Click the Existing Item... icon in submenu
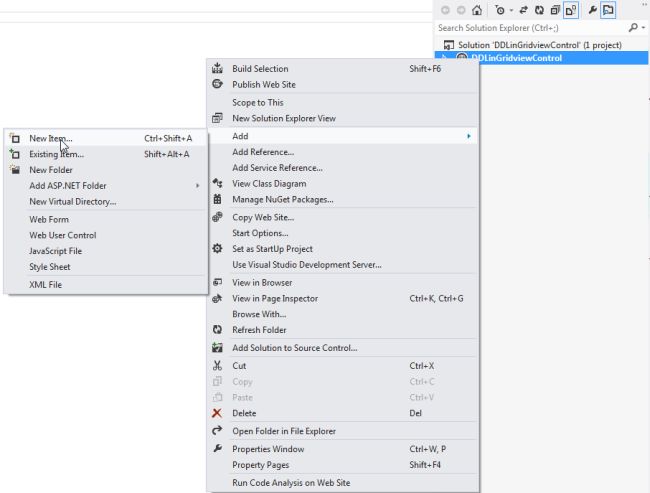This screenshot has height=493, width=650. coord(15,154)
